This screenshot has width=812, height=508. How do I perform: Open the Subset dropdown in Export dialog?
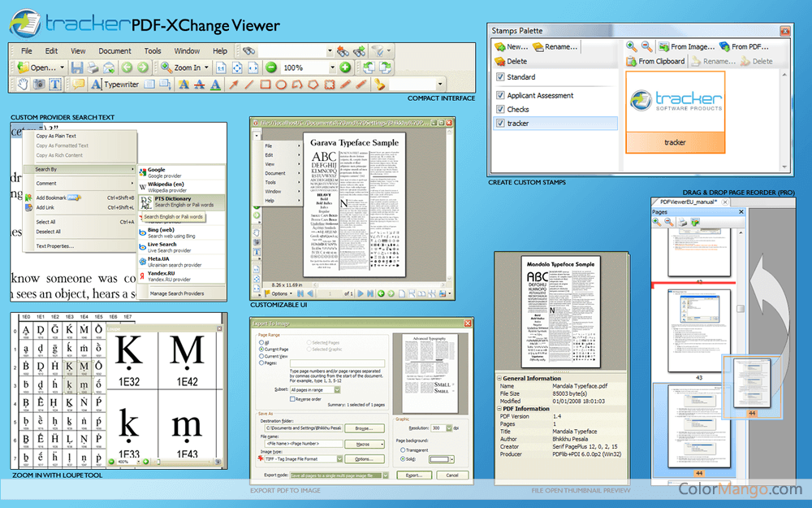pyautogui.click(x=337, y=390)
